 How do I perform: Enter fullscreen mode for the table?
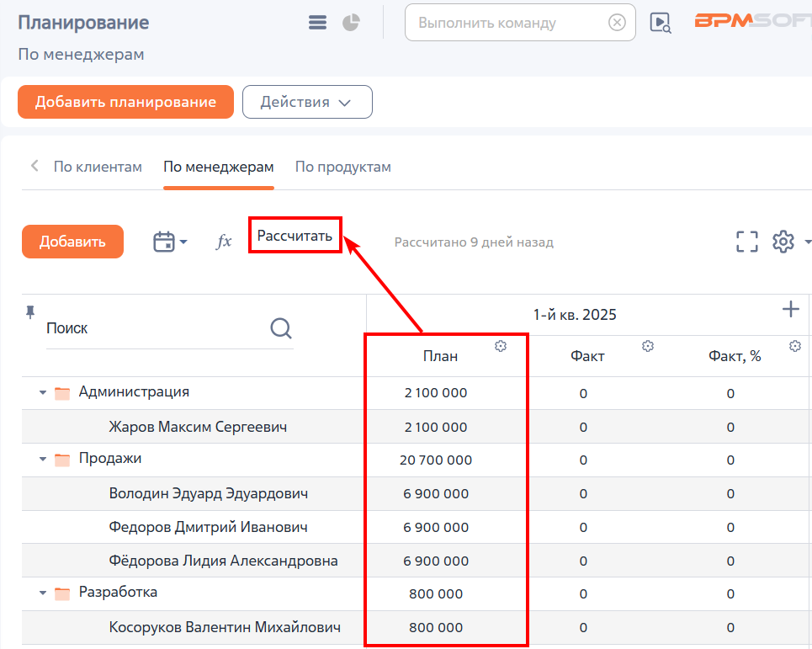(x=746, y=242)
